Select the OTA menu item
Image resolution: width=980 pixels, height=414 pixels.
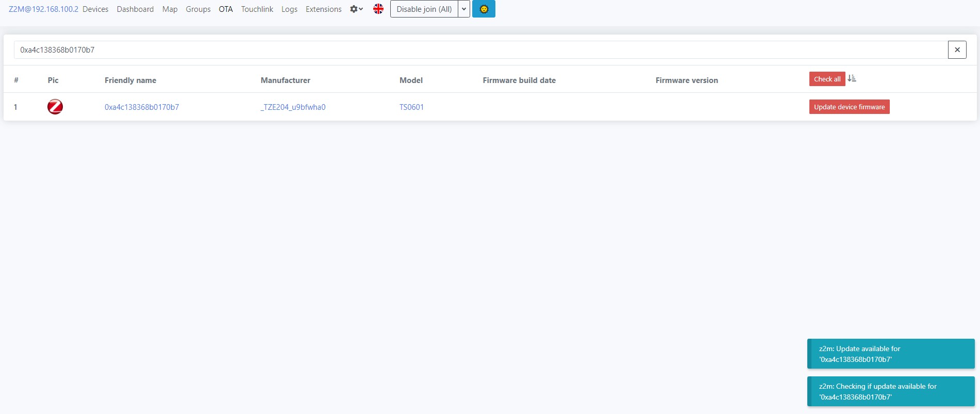pos(226,9)
